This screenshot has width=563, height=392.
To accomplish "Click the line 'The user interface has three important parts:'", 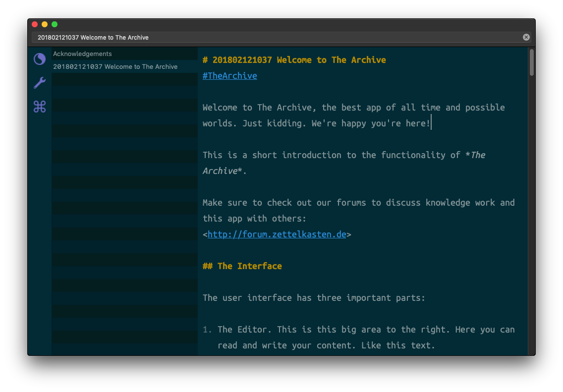I will (314, 298).
